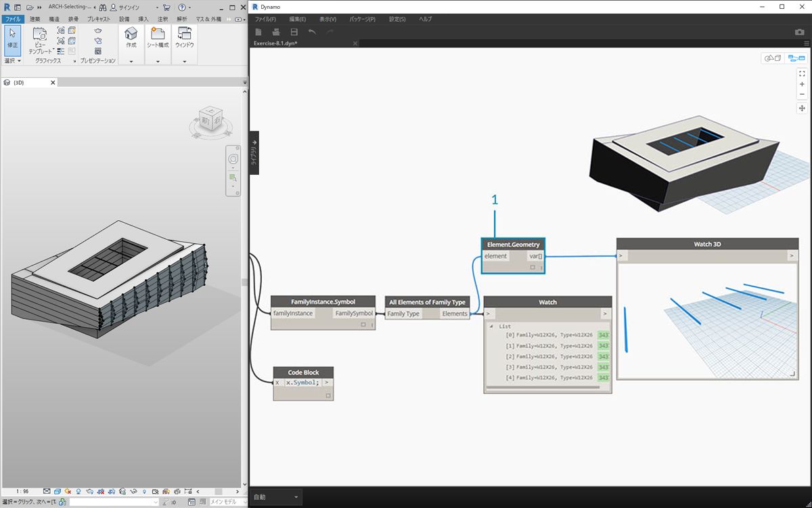Viewport: 812px width, 508px height.
Task: Zoom to fit the Dynamo workspace
Action: click(802, 73)
